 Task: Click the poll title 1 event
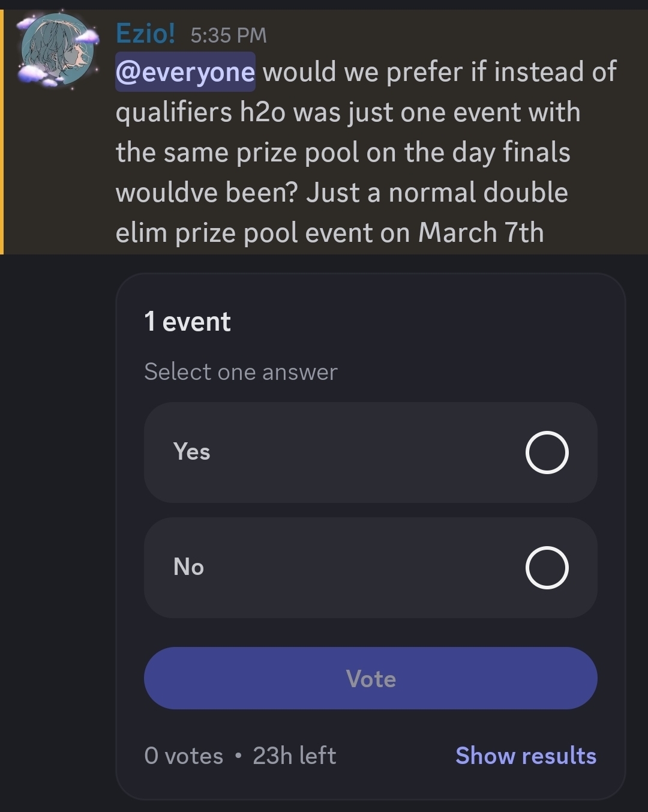coord(187,322)
